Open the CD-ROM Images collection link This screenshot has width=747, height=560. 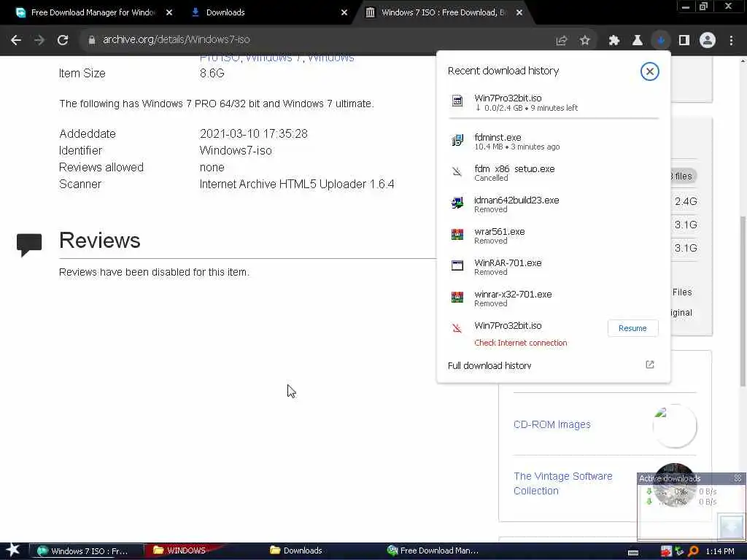[x=551, y=424]
